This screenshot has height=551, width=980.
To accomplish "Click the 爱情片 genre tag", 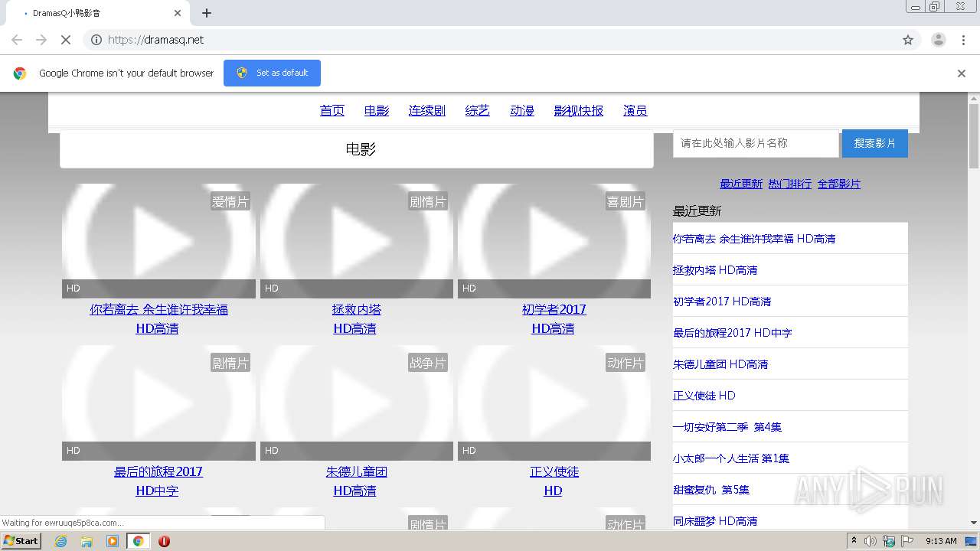I will 230,201.
